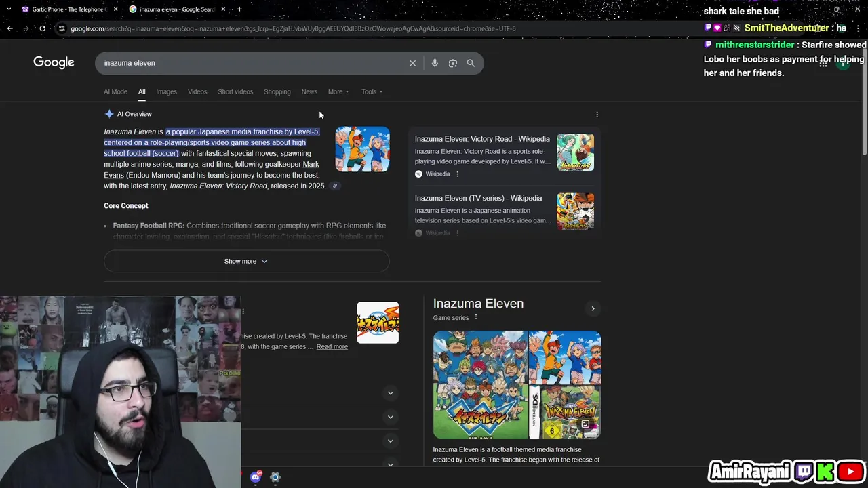This screenshot has height=488, width=868.
Task: Submit search with the magnifier icon
Action: tap(471, 63)
